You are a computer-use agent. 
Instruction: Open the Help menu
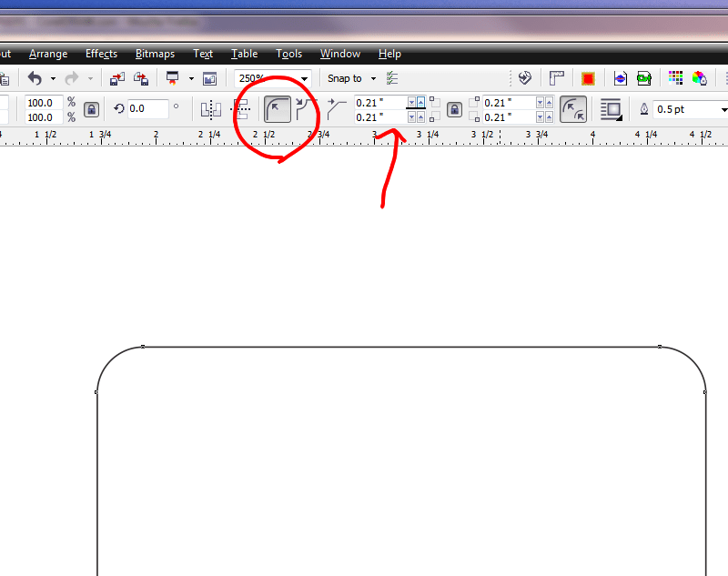coord(389,54)
